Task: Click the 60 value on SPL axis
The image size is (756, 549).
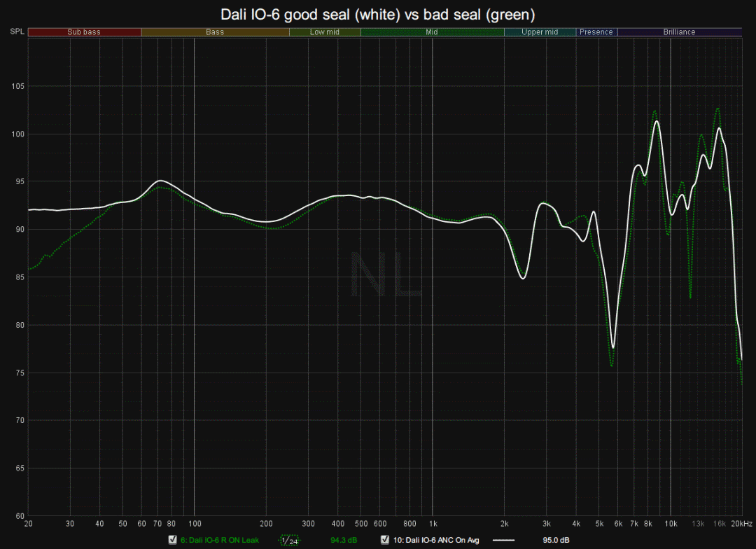Action: click(20, 515)
